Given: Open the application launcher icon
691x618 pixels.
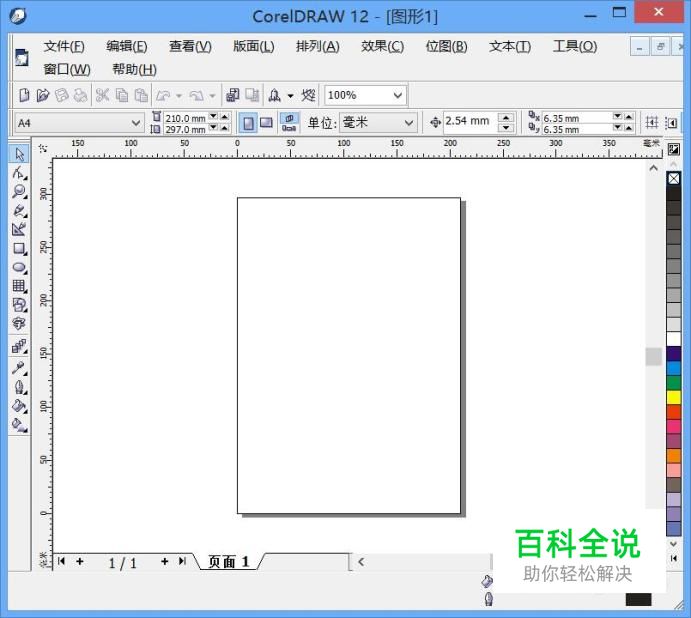Looking at the screenshot, I should pos(275,95).
